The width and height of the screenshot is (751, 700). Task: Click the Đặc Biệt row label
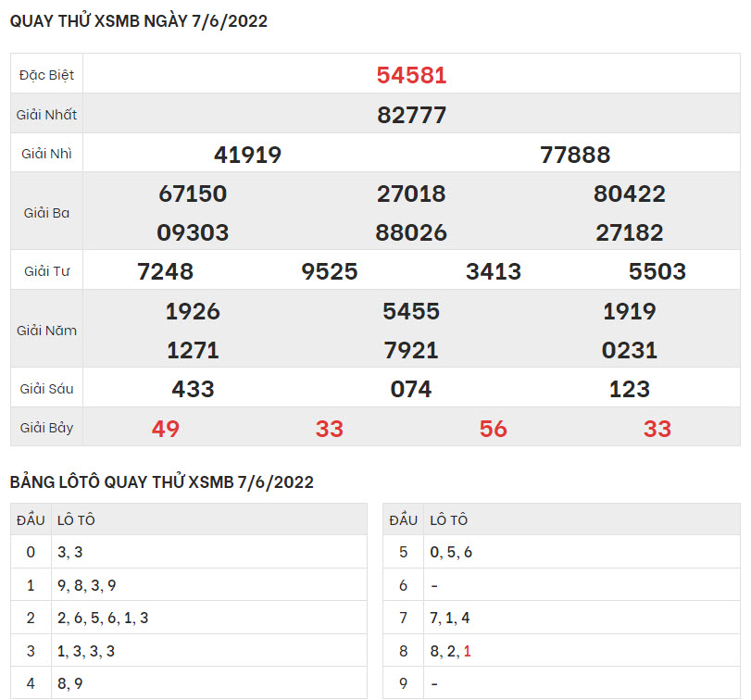46,76
